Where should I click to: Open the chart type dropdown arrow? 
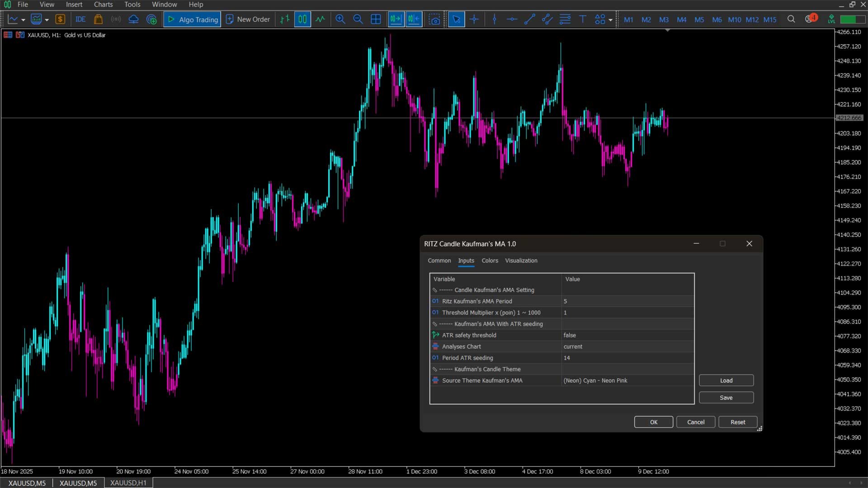tap(23, 20)
